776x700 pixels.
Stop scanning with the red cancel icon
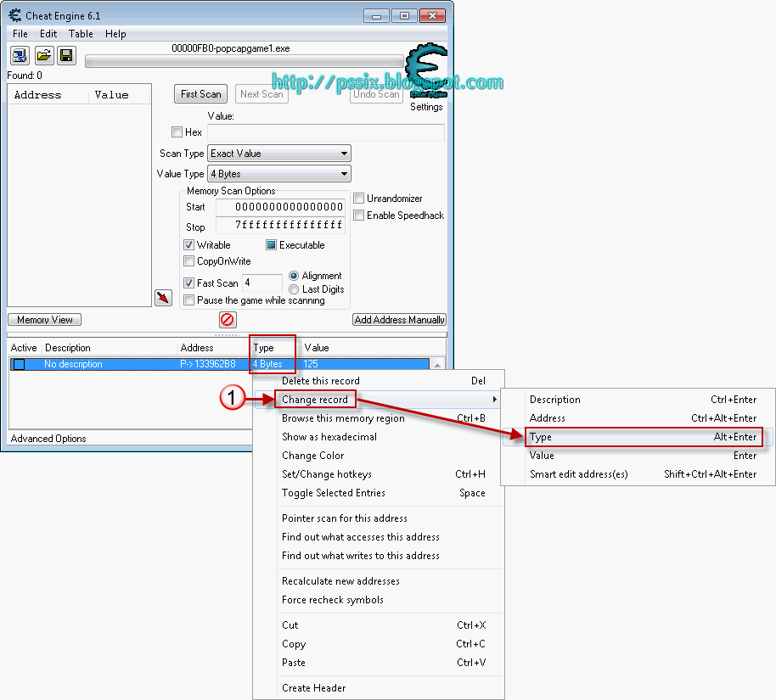(227, 320)
